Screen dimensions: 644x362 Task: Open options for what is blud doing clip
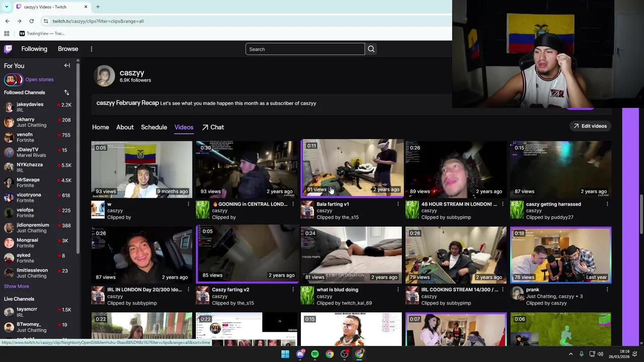pos(397,290)
